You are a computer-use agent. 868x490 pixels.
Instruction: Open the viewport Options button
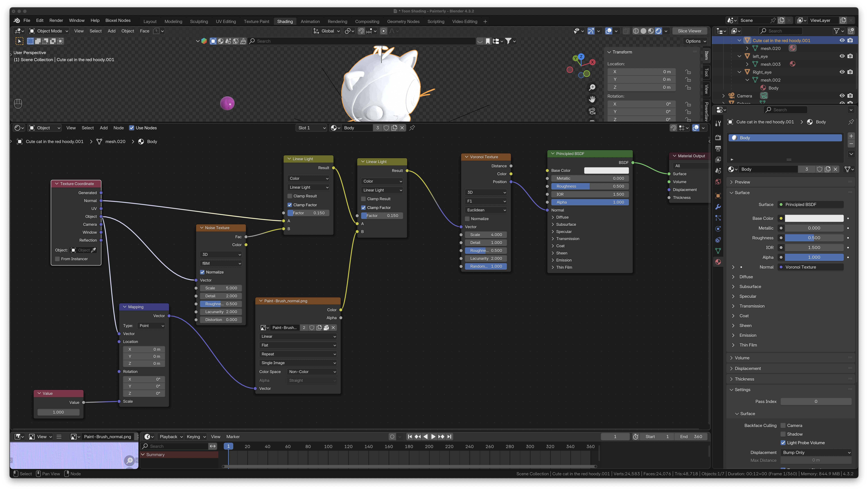[696, 41]
